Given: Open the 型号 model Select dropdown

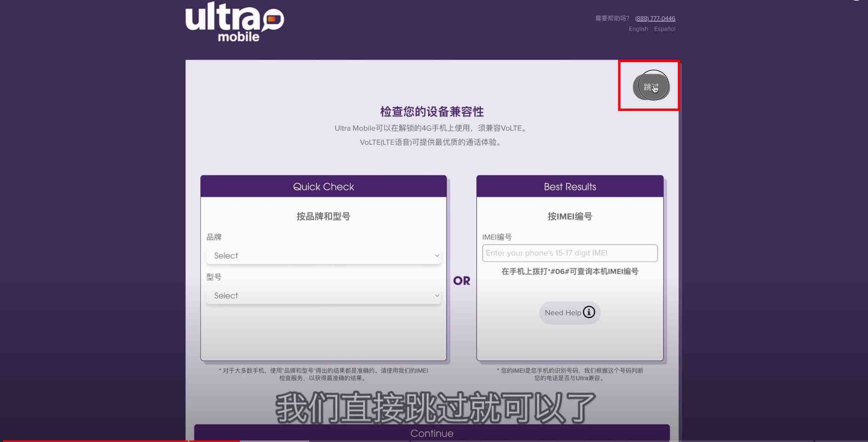Looking at the screenshot, I should pyautogui.click(x=324, y=295).
